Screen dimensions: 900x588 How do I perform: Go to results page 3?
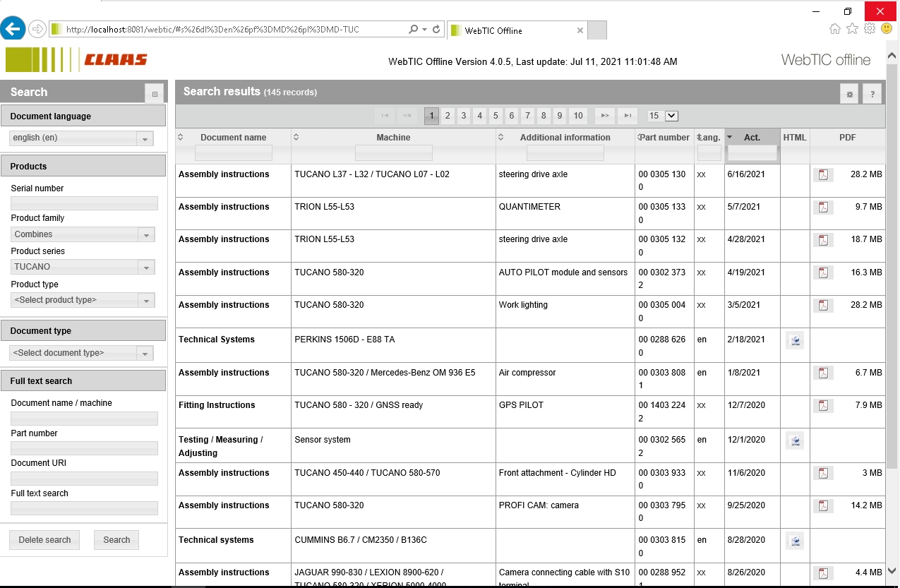point(464,116)
